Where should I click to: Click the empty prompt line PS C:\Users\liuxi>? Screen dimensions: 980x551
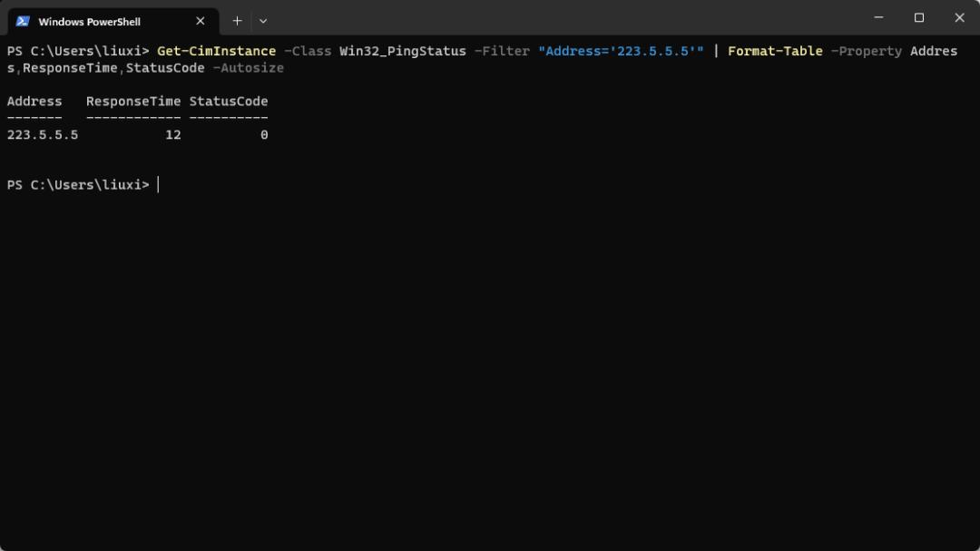tap(78, 185)
